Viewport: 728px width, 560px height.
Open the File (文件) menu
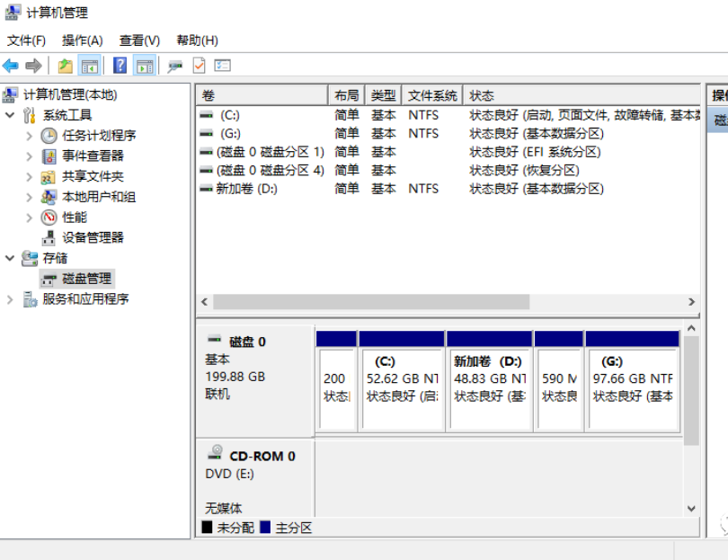point(26,40)
